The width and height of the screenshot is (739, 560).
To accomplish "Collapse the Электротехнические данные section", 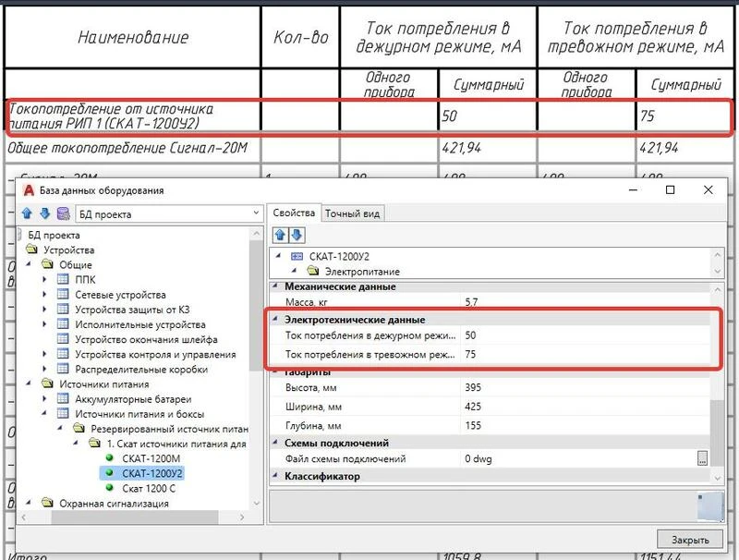I will point(274,318).
